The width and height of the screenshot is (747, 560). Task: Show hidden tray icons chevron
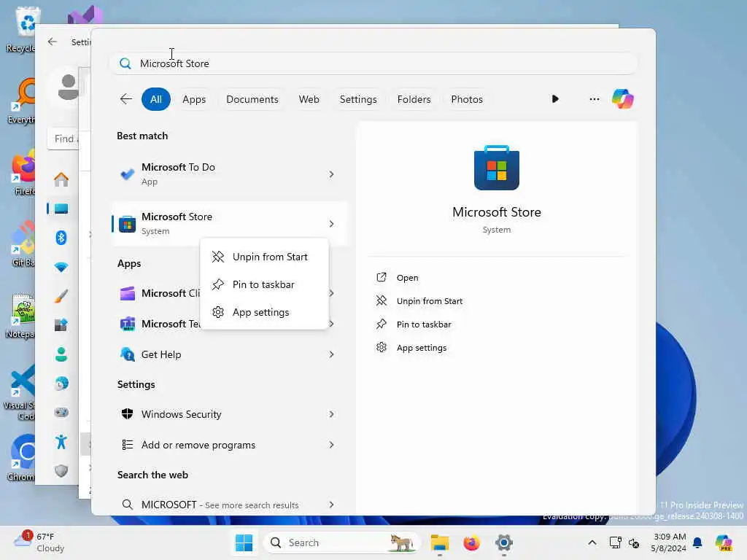592,542
